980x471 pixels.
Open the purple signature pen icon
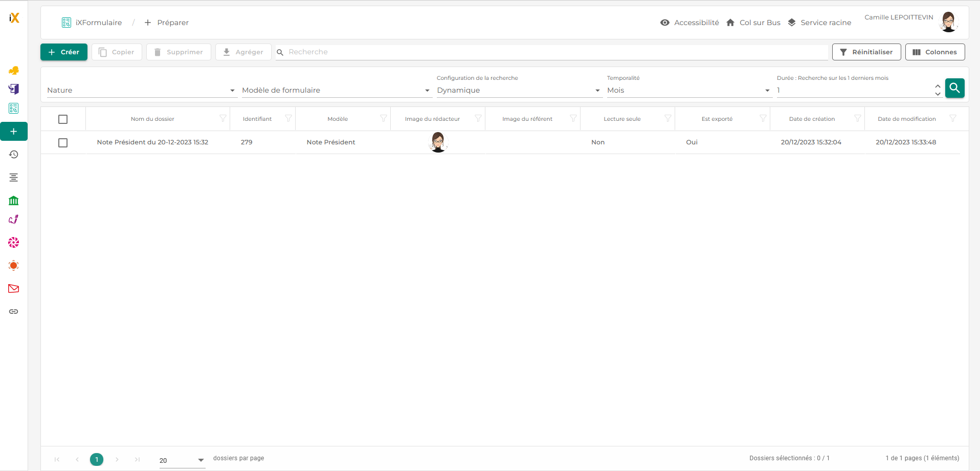tap(14, 220)
